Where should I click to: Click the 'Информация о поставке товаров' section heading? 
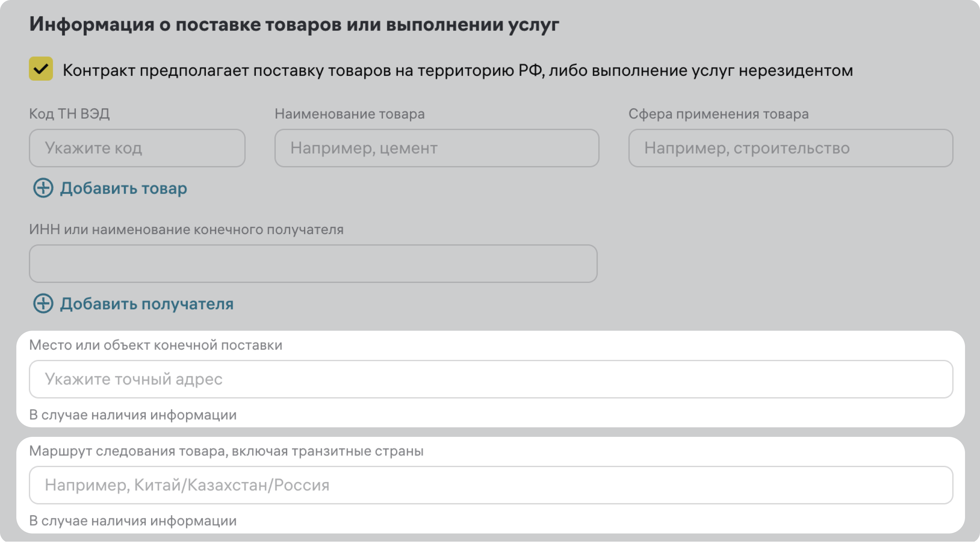294,24
